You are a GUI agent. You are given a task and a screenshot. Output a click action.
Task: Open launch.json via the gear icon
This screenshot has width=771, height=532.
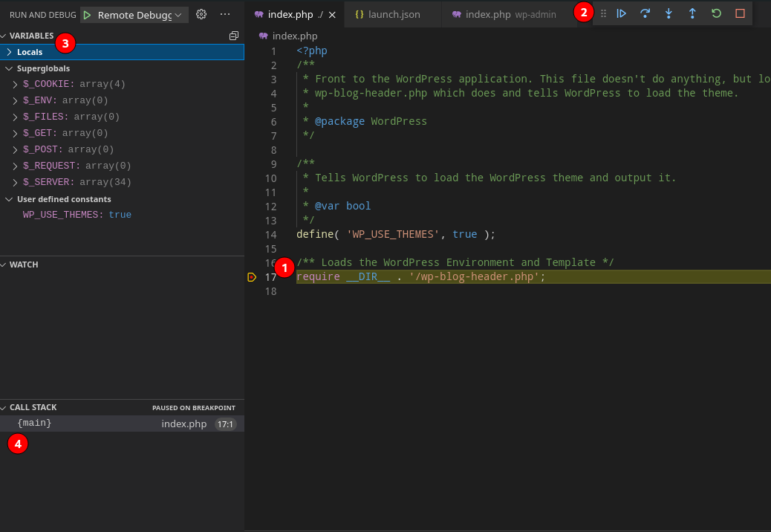(x=201, y=14)
